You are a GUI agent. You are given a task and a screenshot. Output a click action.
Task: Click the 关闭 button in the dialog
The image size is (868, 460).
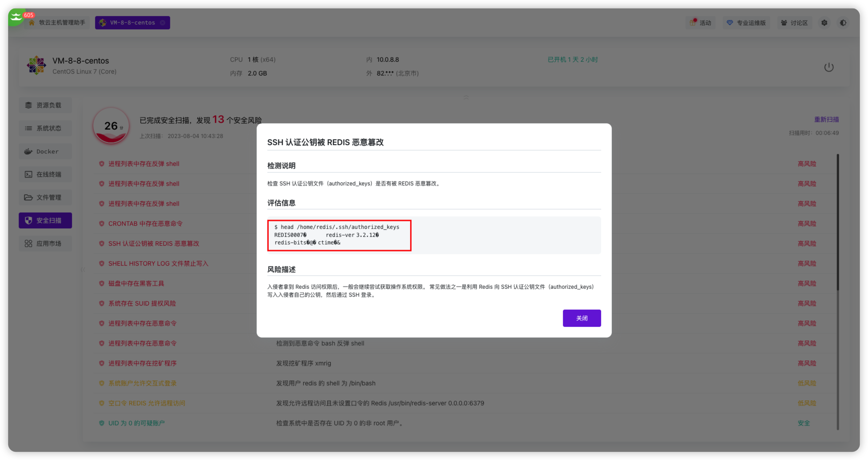coord(582,318)
